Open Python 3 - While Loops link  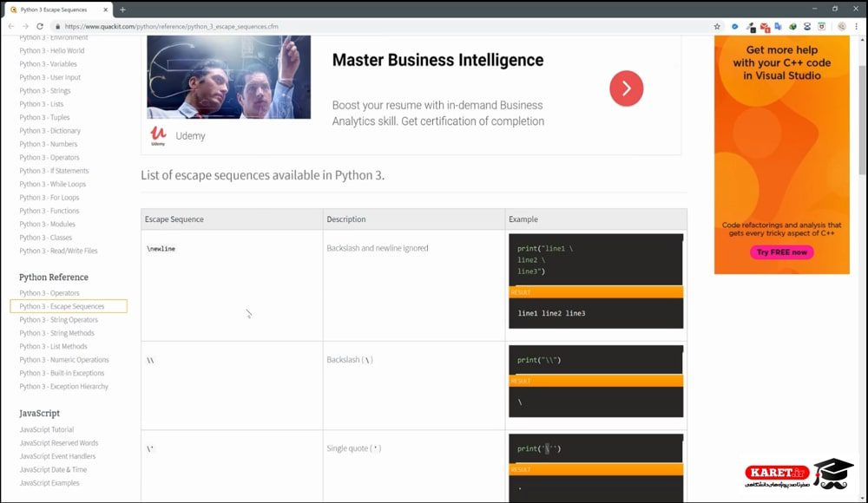point(53,184)
